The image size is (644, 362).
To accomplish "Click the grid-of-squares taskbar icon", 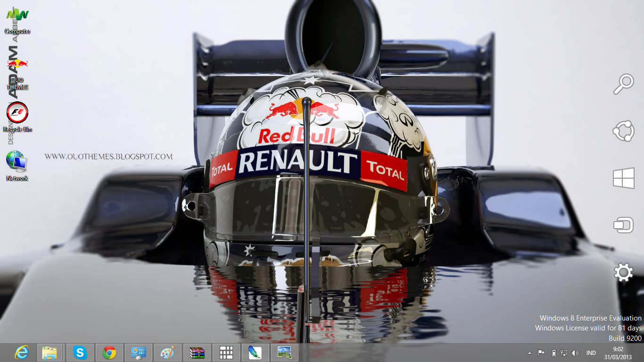I will 226,353.
